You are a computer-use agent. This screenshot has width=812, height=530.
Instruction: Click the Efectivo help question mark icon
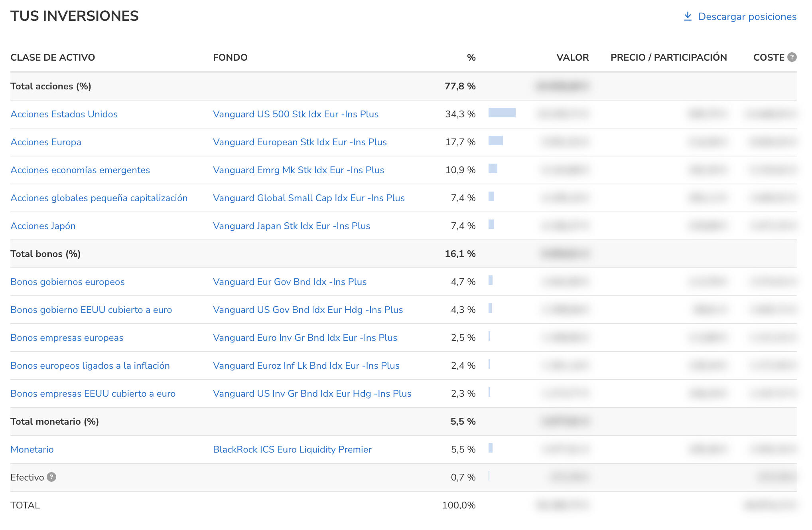click(51, 477)
